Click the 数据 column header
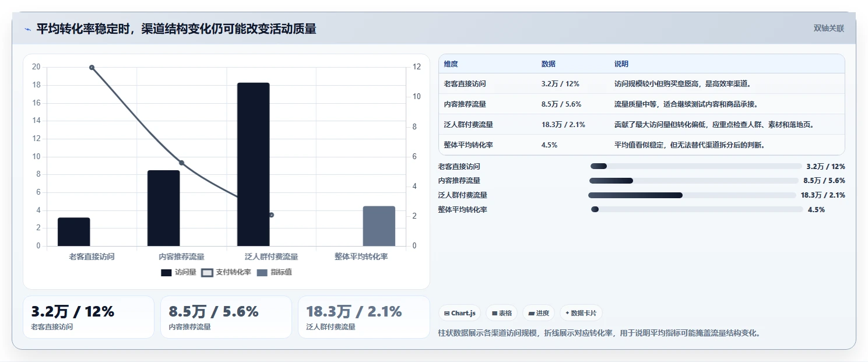The width and height of the screenshot is (868, 362). [549, 64]
